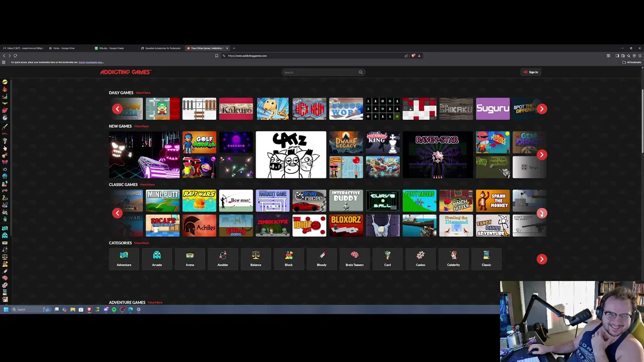Screen dimensions: 644x362
Task: Switch to Essential Accessories for Rodecaster tab
Action: (x=161, y=48)
